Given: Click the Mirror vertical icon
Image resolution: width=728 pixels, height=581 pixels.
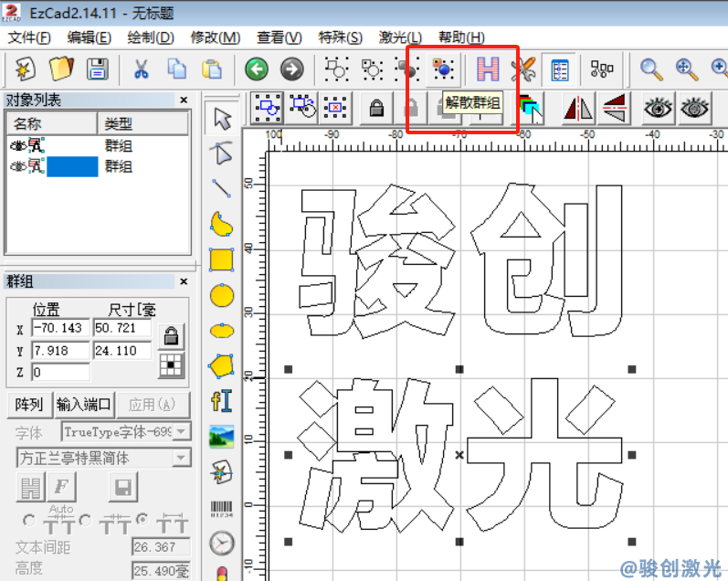Looking at the screenshot, I should click(x=614, y=108).
